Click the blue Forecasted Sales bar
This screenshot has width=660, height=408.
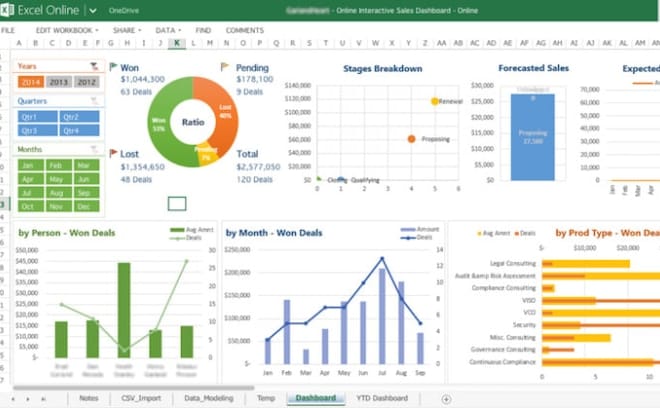pos(532,137)
